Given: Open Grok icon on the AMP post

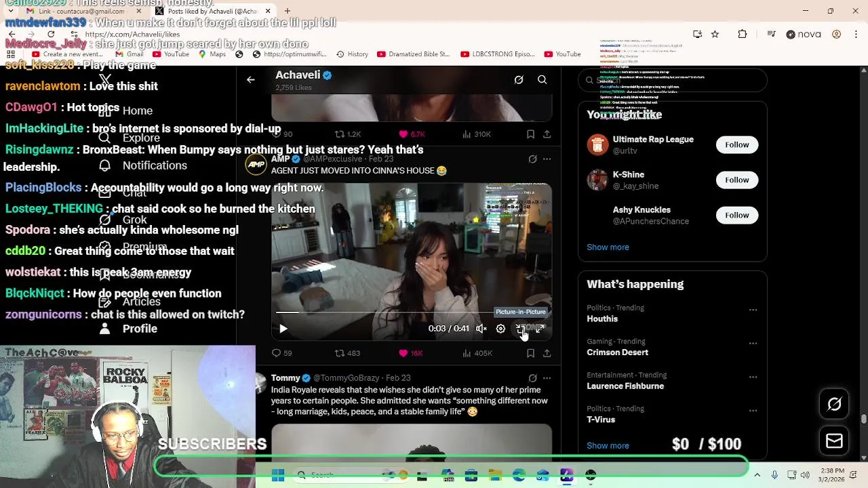Looking at the screenshot, I should click(x=532, y=159).
